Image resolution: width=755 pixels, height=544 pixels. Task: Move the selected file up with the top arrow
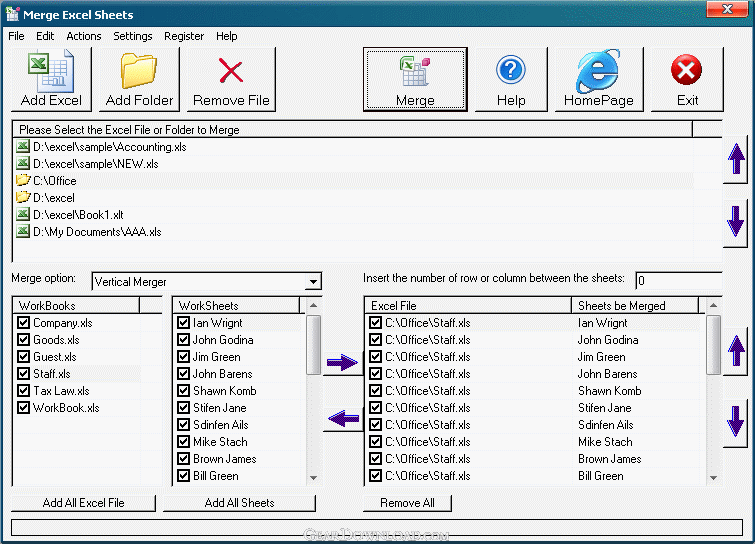point(736,160)
